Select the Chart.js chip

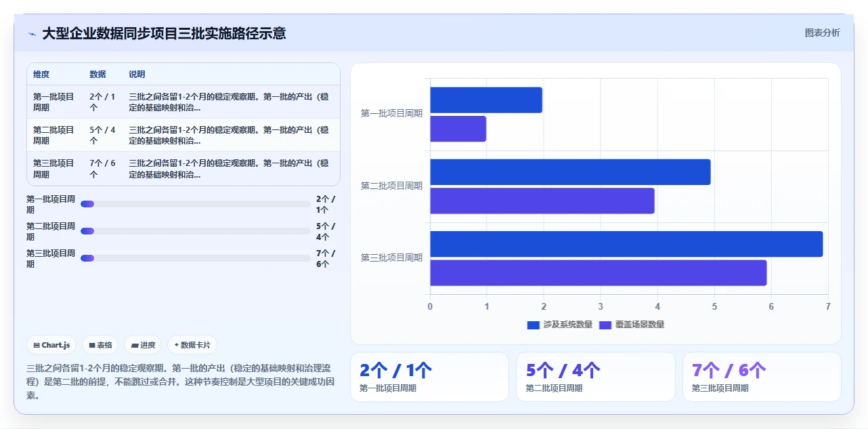point(51,345)
